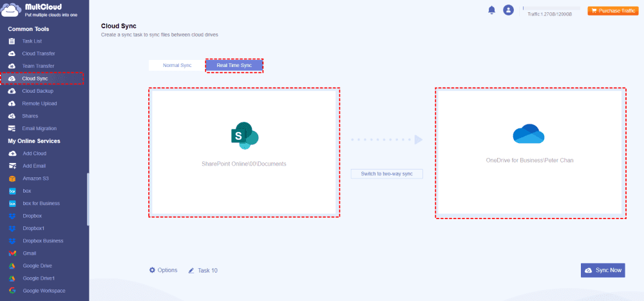The height and width of the screenshot is (301, 644).
Task: Open the Options settings link
Action: pos(164,270)
